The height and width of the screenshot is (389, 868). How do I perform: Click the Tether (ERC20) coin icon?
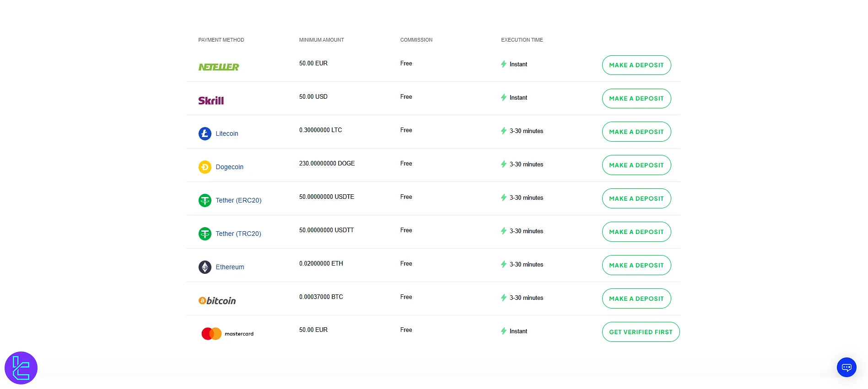(205, 200)
